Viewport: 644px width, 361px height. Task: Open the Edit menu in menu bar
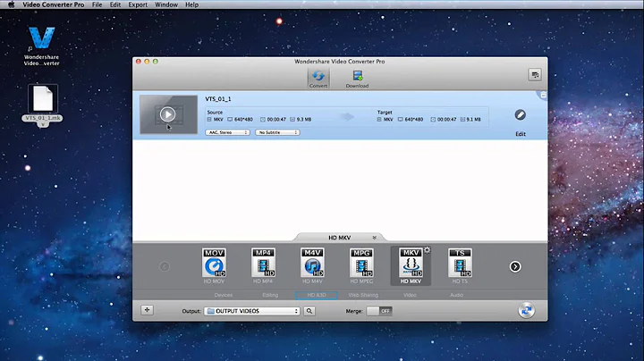pyautogui.click(x=115, y=4)
